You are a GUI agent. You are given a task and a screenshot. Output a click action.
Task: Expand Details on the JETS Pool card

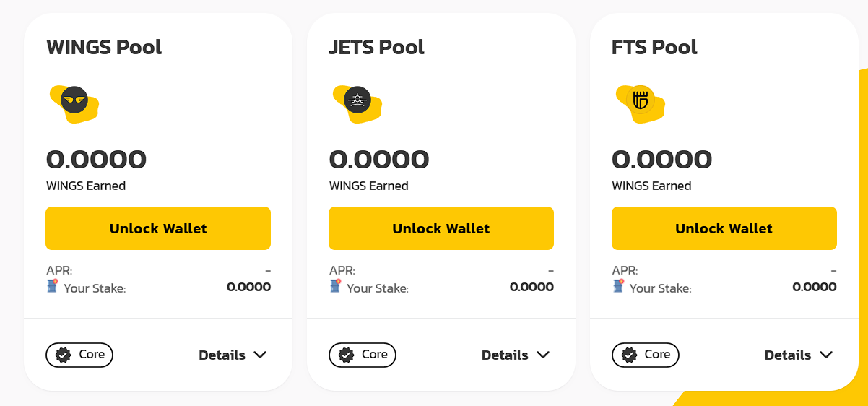tap(516, 355)
